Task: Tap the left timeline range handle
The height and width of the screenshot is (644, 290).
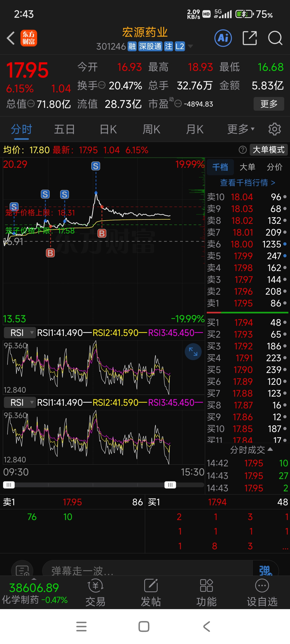Action: (x=9, y=485)
